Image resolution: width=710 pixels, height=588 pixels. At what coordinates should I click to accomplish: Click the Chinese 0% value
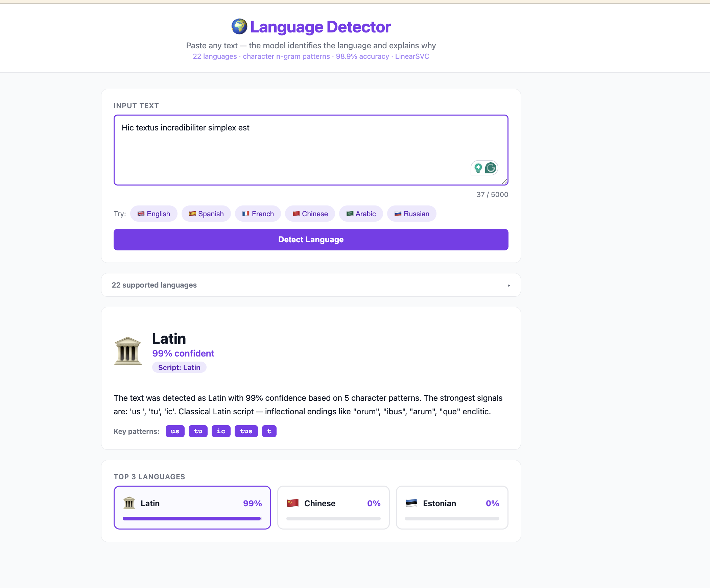(x=374, y=503)
